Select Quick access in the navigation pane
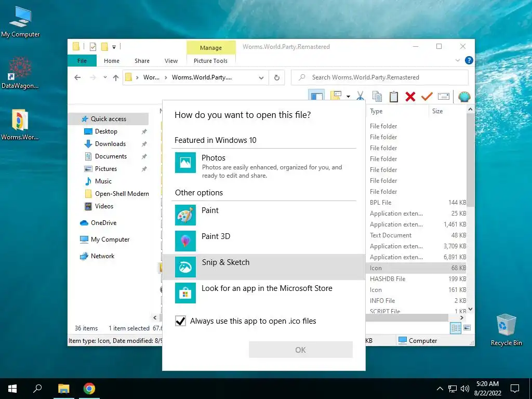The height and width of the screenshot is (399, 532). coord(109,119)
